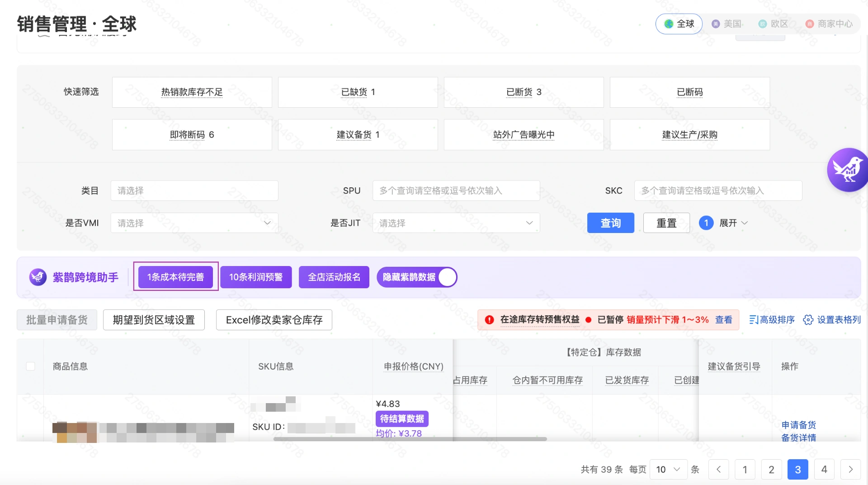
Task: Click the red warning icon beside 在途库存转预售权益
Action: (x=489, y=320)
